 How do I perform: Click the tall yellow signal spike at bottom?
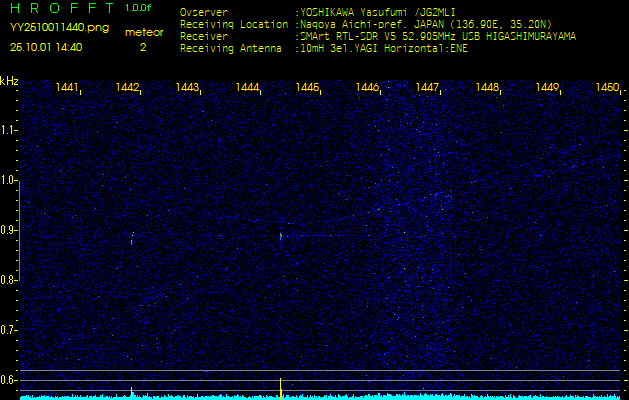click(x=280, y=387)
